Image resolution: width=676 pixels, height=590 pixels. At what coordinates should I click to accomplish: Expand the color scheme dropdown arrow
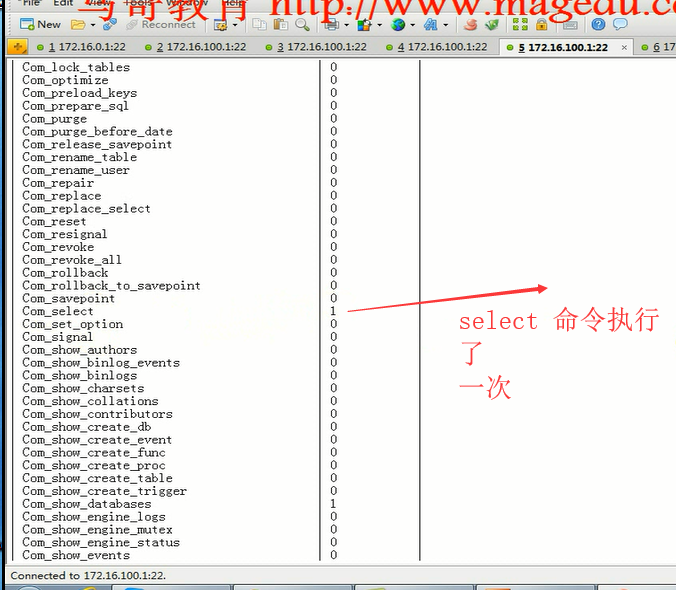pos(379,25)
